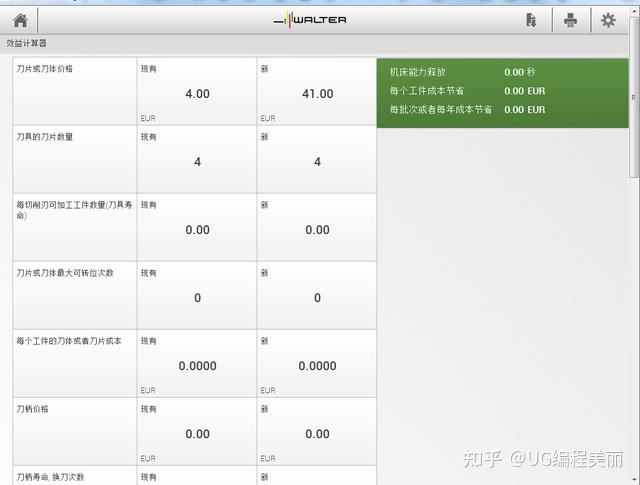The height and width of the screenshot is (485, 640).
Task: Click the 效益计算器 page title
Action: coord(27,43)
